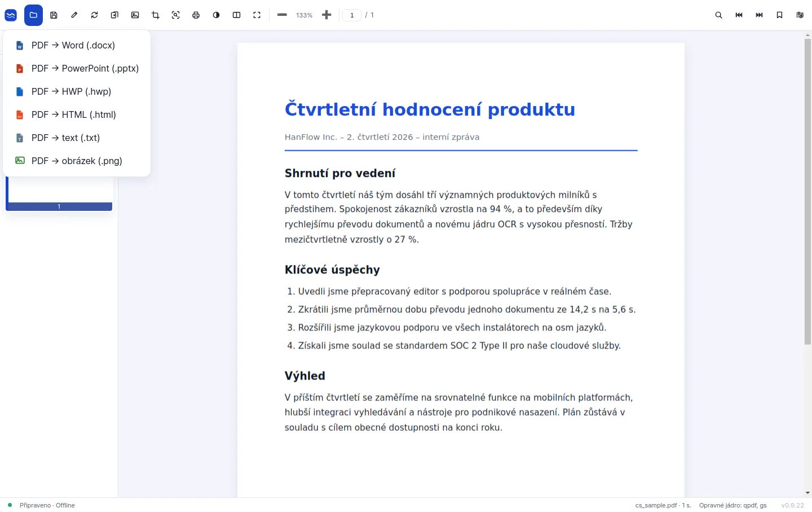Screen dimensions: 812x512
Task: Click the wave app logo icon
Action: pos(11,15)
